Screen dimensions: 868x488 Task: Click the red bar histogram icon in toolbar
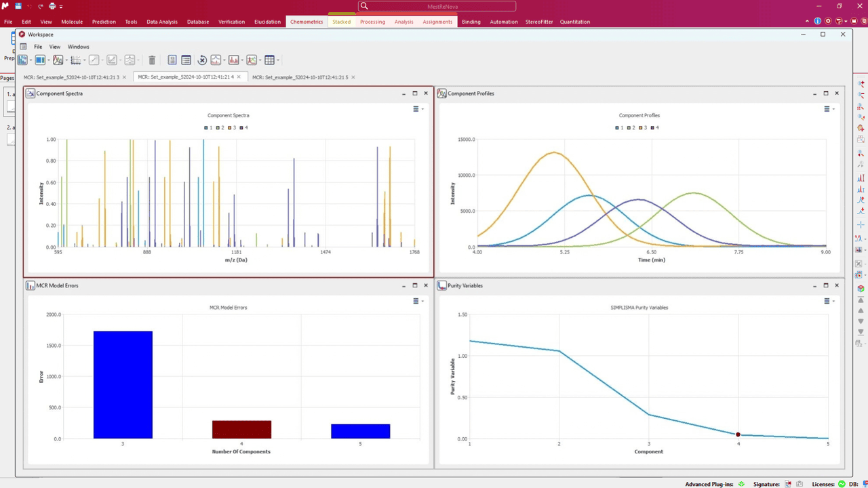[233, 60]
